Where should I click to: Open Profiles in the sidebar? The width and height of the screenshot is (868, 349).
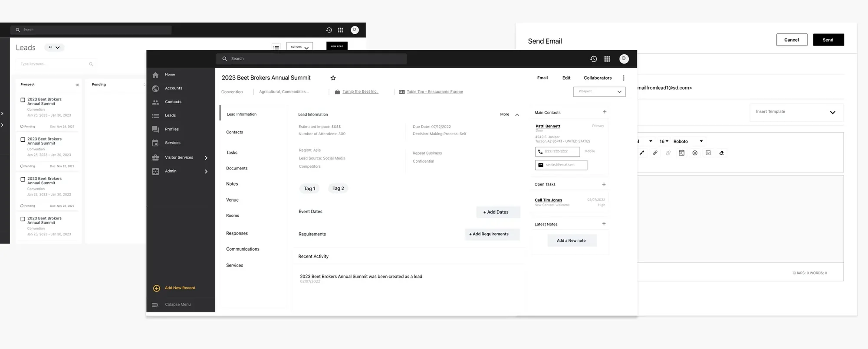pos(172,129)
